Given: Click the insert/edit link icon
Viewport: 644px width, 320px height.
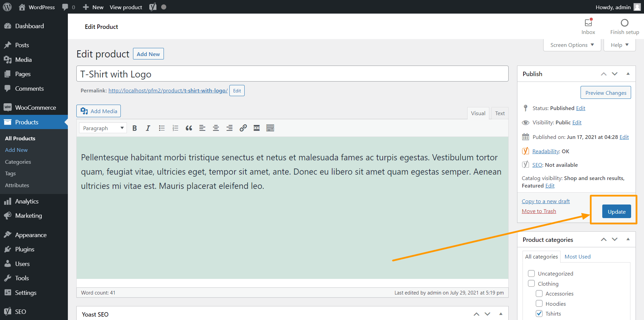Looking at the screenshot, I should point(243,128).
